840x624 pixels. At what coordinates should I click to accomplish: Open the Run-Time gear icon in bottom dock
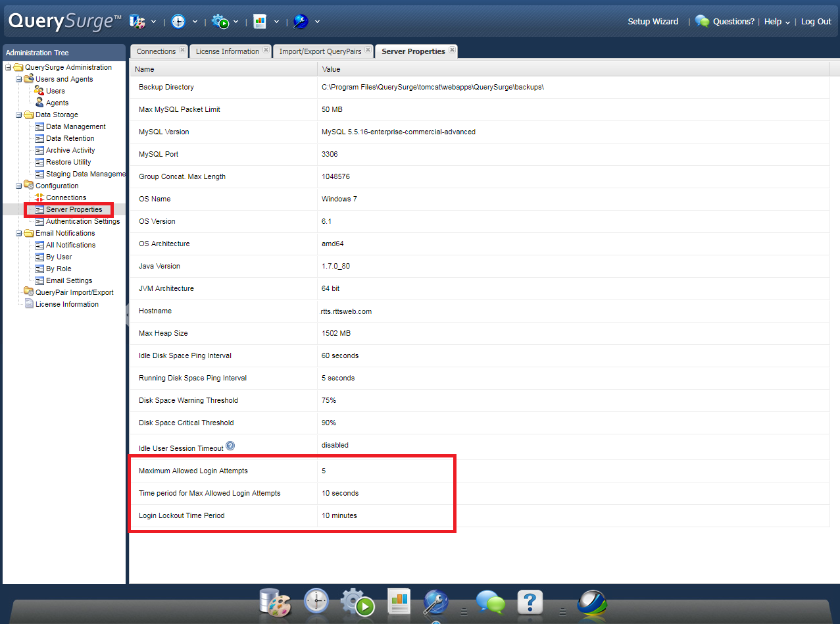pos(357,602)
